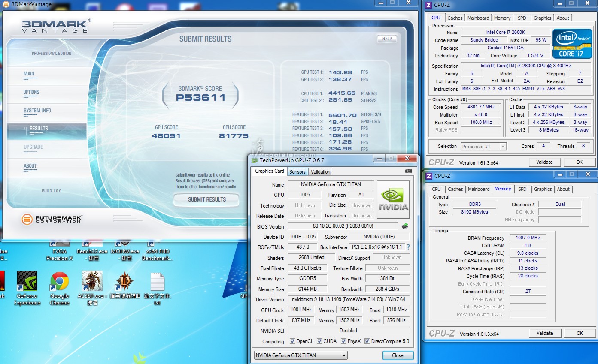Select the x264 FHD Benchmark desktop shortcut
Screen dimensions: 598x364
(157, 251)
